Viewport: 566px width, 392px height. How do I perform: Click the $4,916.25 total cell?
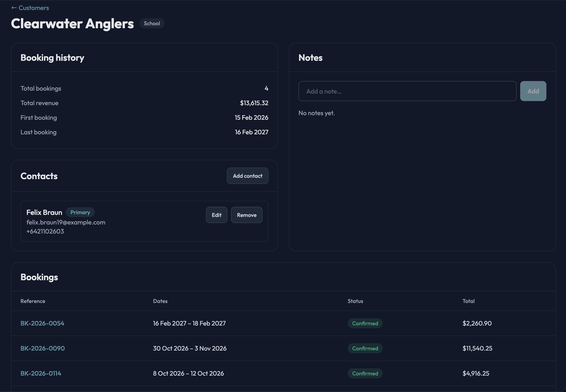476,373
